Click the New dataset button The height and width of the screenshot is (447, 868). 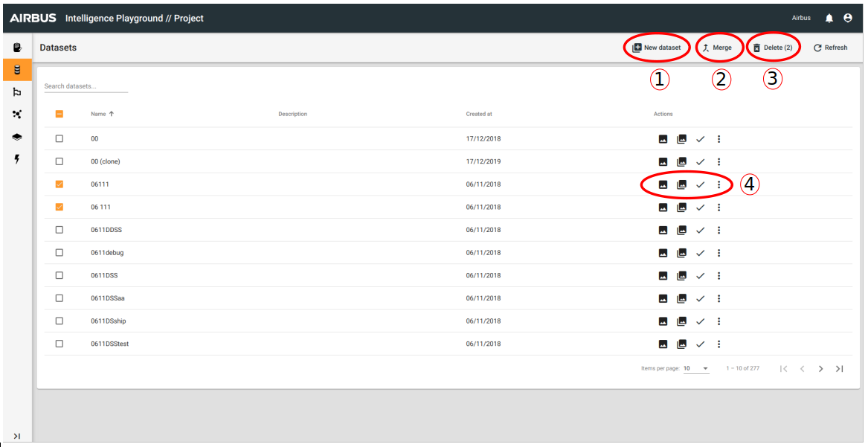point(657,48)
